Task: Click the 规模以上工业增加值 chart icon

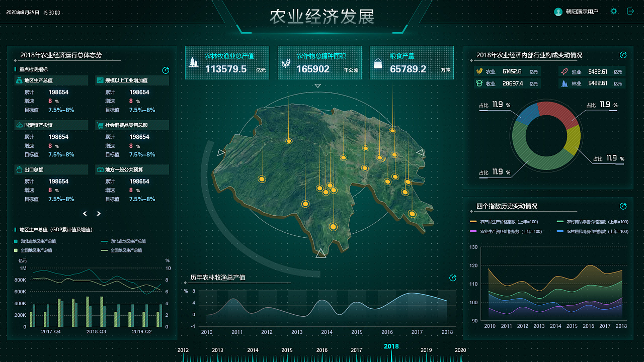Action: point(100,80)
